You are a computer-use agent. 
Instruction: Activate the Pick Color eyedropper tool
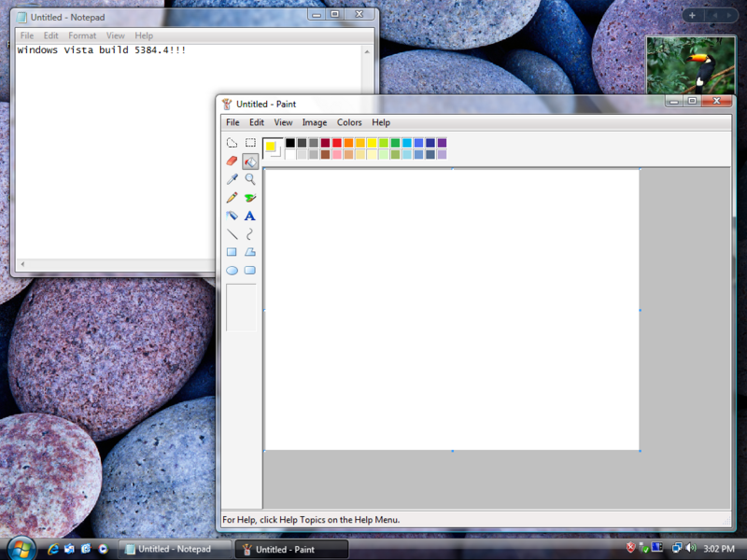click(232, 179)
